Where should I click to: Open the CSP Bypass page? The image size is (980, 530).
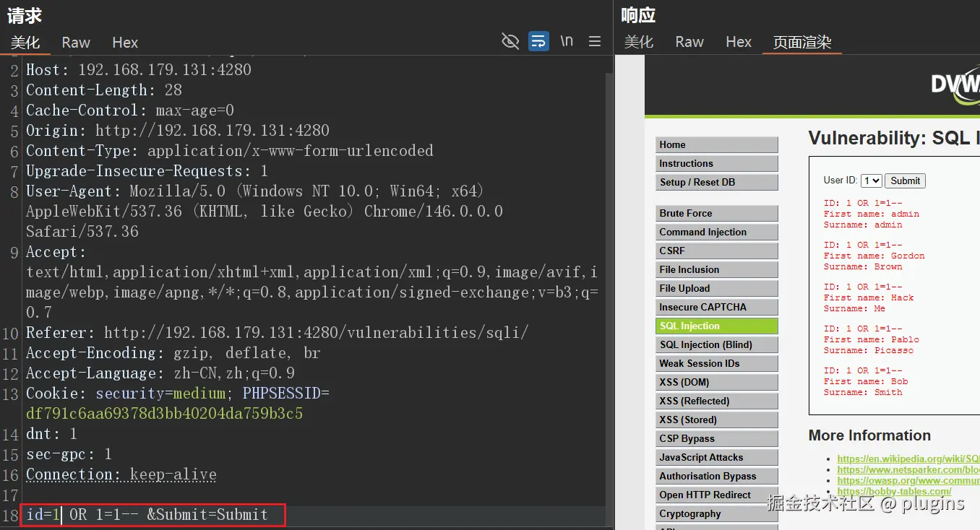coord(717,438)
